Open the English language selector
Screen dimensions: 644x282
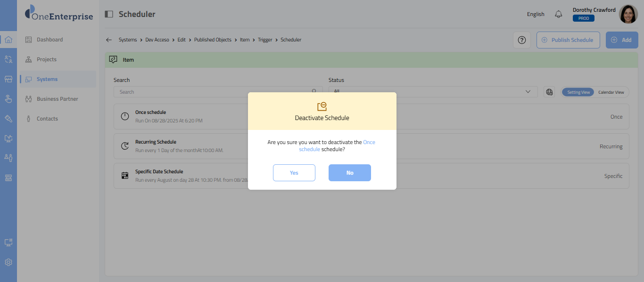point(536,14)
